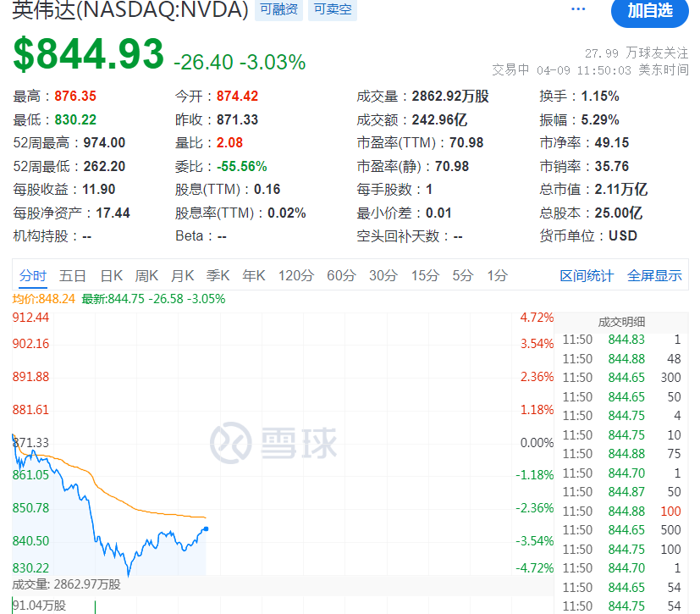Click the 换手 value 1.15%
700x614 pixels.
(600, 96)
